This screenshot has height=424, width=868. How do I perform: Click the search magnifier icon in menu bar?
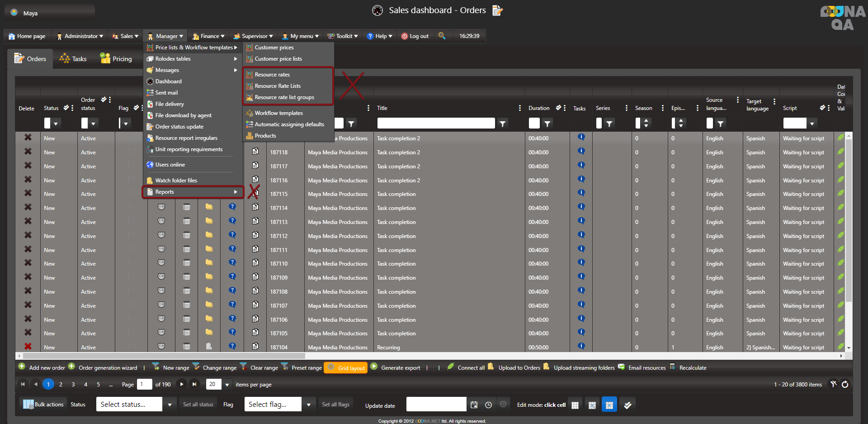442,36
